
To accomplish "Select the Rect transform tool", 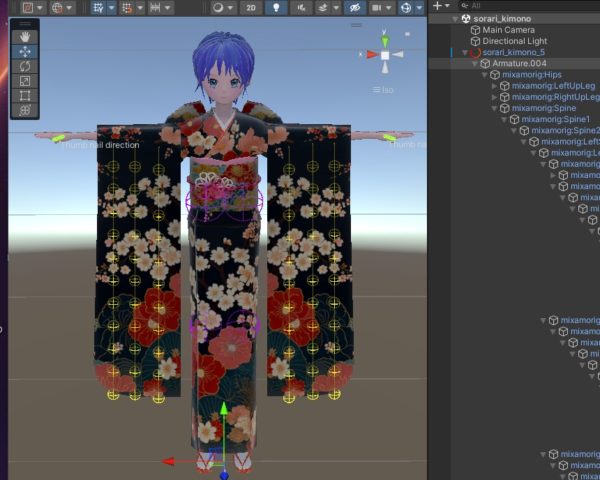I will (x=24, y=96).
